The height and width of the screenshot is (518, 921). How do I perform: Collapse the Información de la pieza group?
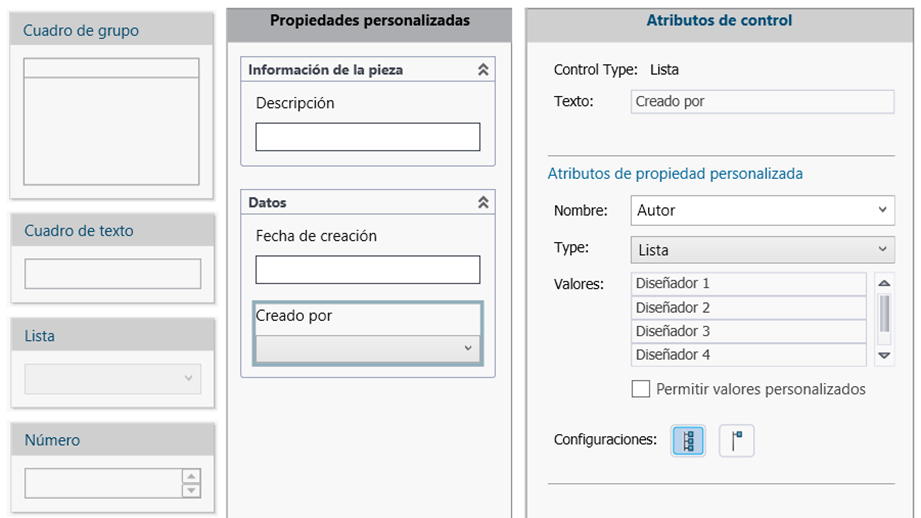(483, 70)
